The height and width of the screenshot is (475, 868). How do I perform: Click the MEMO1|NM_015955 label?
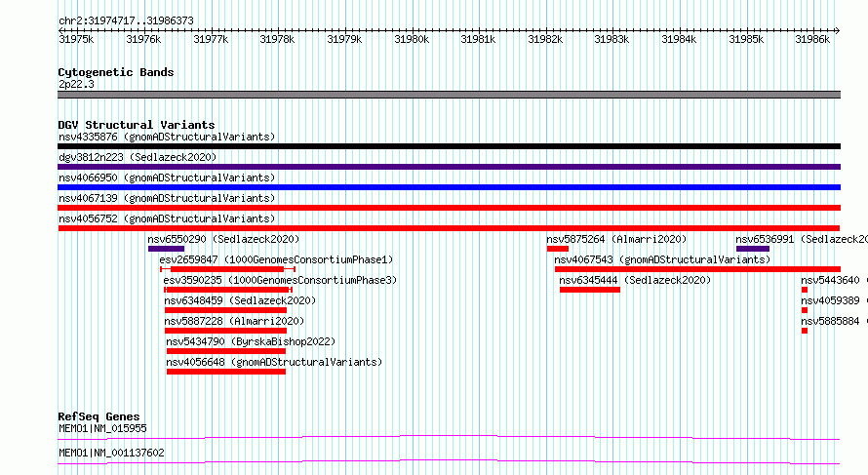coord(102,428)
